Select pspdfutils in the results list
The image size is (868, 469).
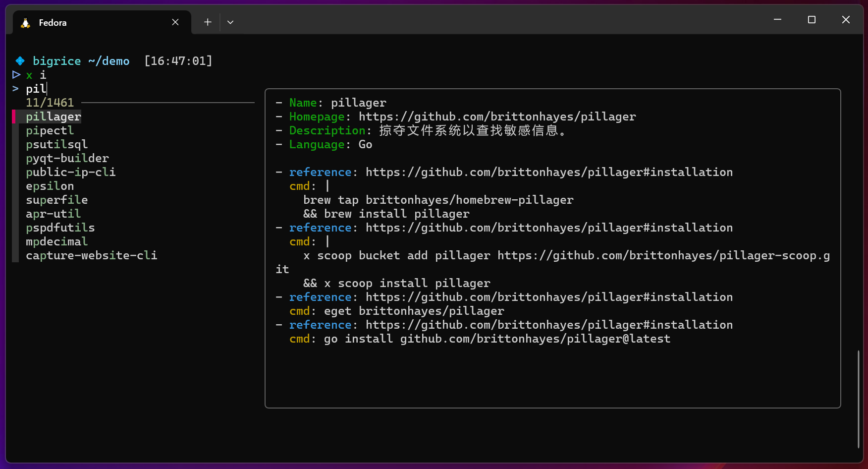60,228
